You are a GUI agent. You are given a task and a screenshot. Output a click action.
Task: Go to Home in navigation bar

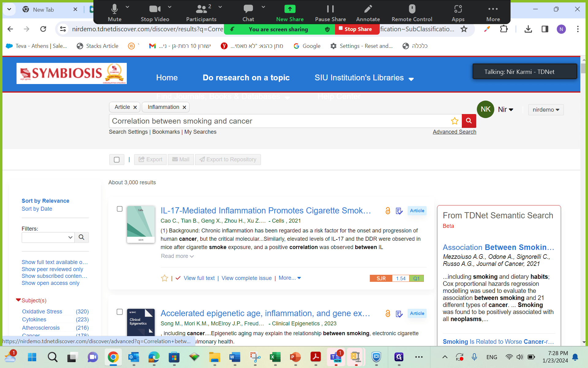tap(167, 78)
